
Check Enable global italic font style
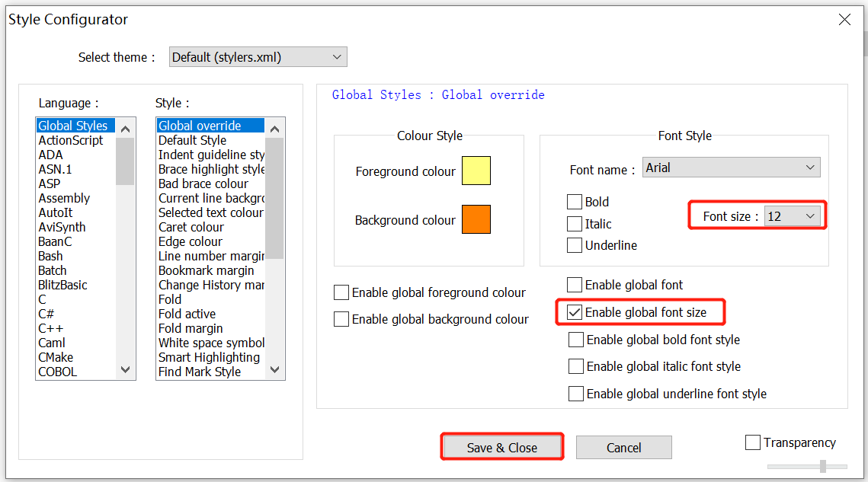[576, 366]
